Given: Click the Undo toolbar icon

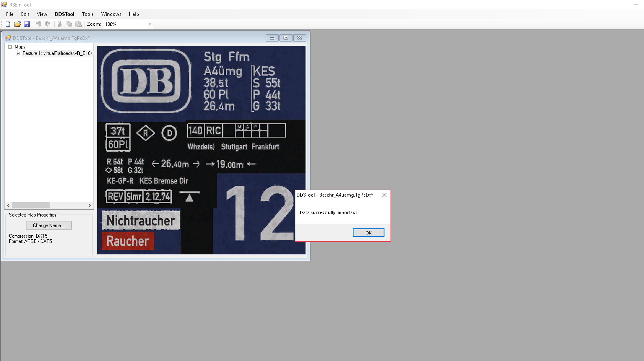Looking at the screenshot, I should point(39,24).
